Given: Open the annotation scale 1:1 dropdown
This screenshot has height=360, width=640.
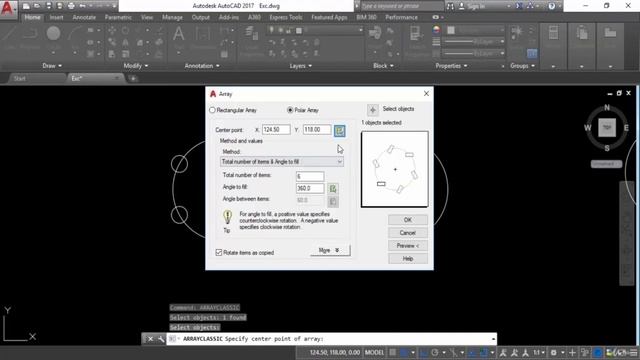Looking at the screenshot, I should [539, 352].
